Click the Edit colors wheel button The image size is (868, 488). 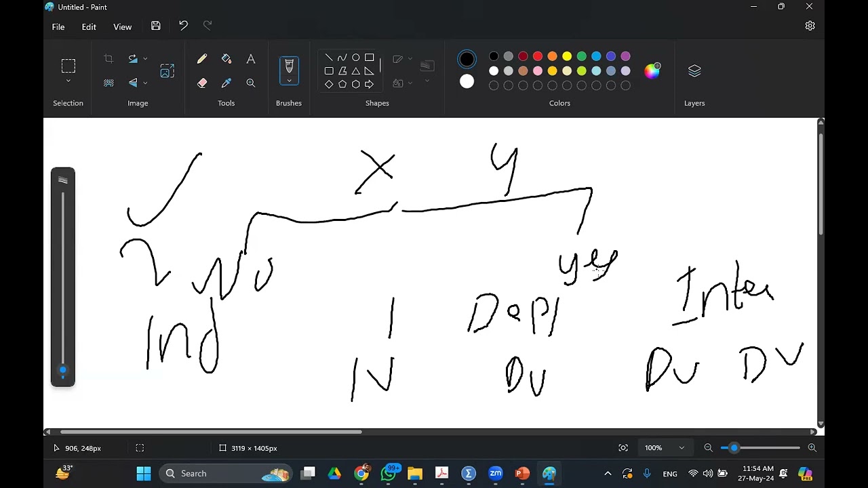[x=652, y=71]
